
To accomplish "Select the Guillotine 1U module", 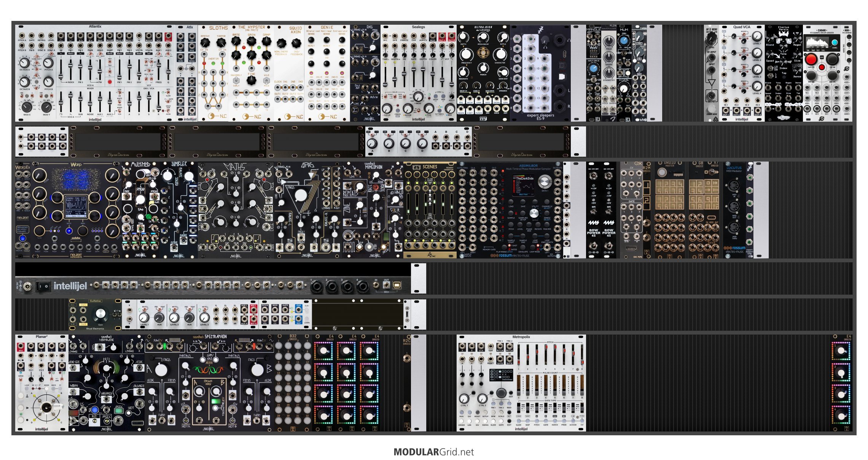I will (x=95, y=314).
